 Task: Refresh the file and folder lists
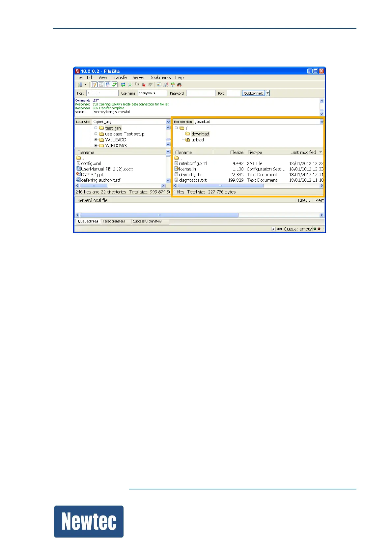(123, 85)
